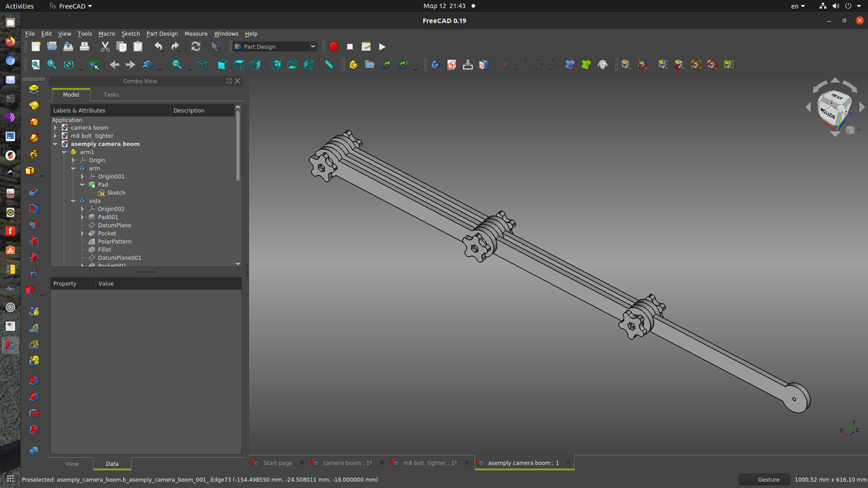
Task: Click Activities in the top bar
Action: (19, 6)
